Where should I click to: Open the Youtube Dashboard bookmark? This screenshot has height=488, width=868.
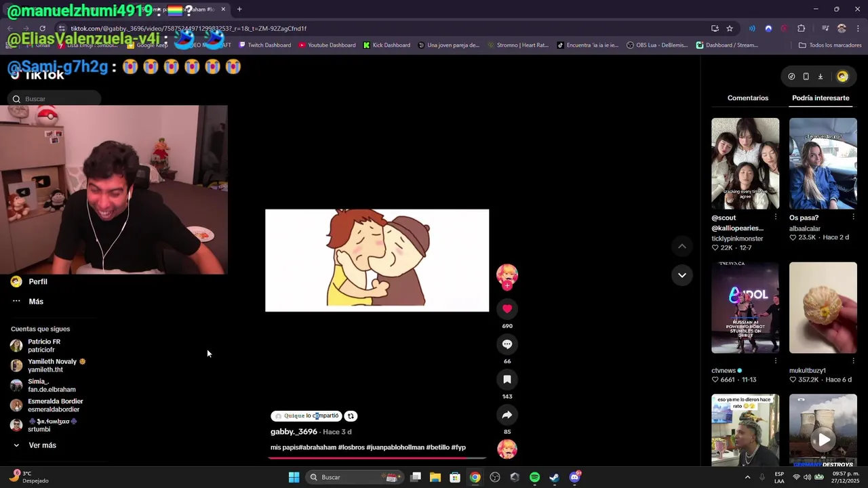pos(326,45)
